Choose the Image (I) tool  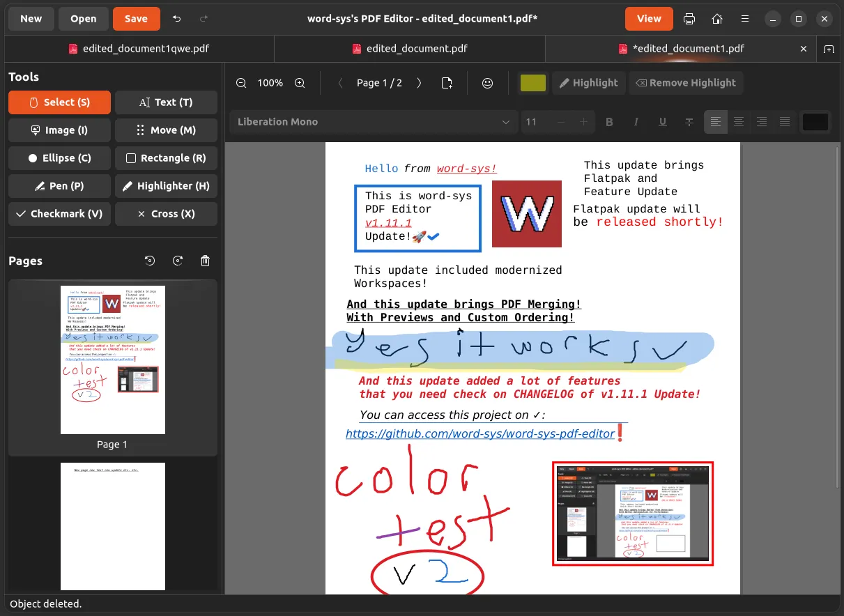tap(60, 130)
